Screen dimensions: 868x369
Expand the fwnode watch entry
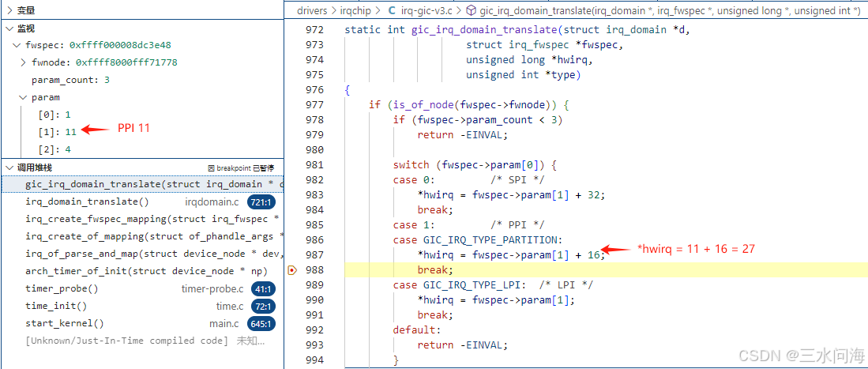click(23, 62)
